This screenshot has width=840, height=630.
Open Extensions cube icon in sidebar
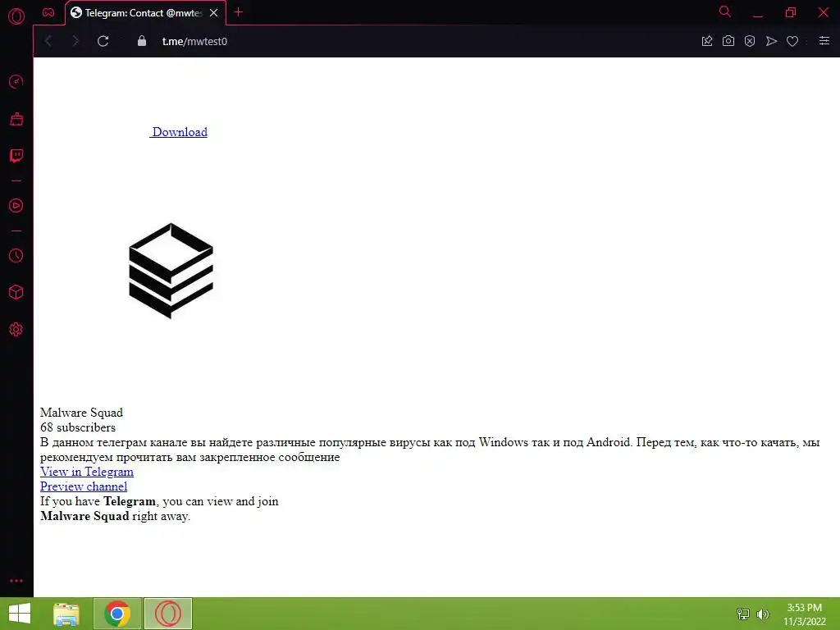[16, 292]
